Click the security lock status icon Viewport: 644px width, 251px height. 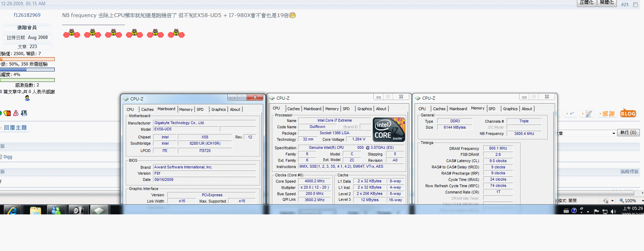(x=606, y=201)
